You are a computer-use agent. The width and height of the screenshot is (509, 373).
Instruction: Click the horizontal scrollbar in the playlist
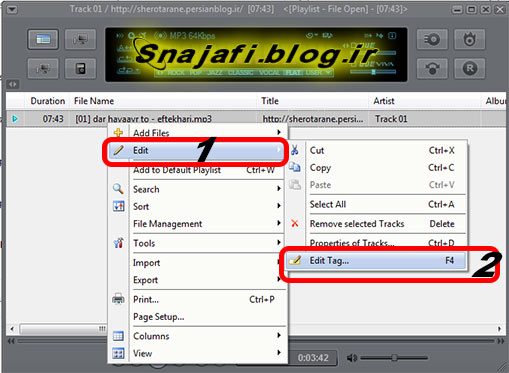(x=63, y=329)
